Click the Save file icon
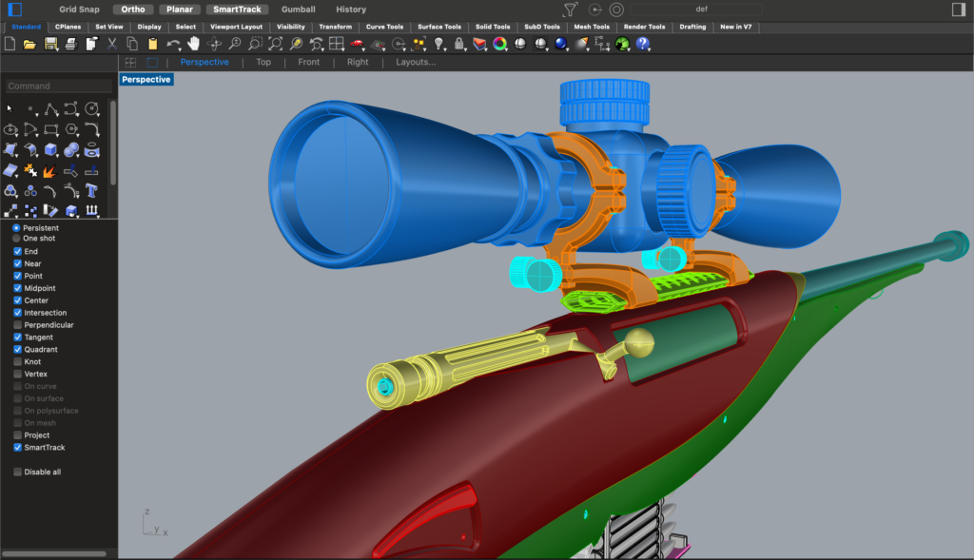Screen dimensions: 974x560 tap(50, 44)
